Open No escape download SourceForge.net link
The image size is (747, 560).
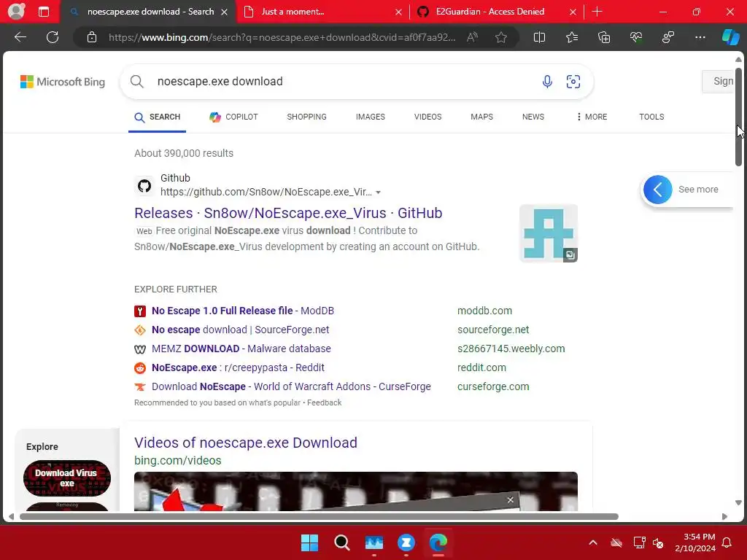[x=240, y=330]
